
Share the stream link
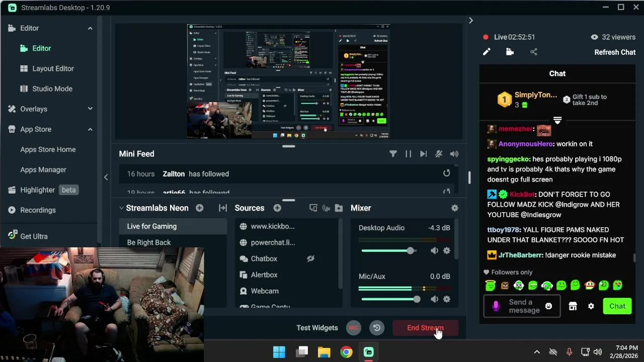pos(534,52)
